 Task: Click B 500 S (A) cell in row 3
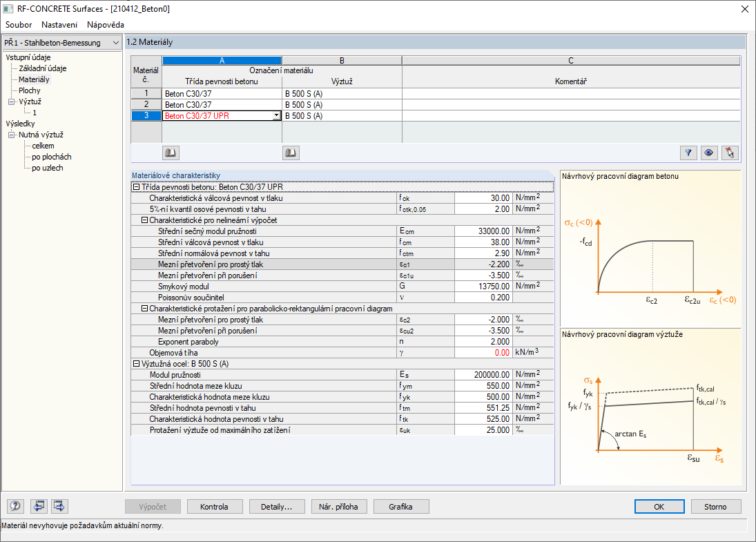[x=342, y=116]
